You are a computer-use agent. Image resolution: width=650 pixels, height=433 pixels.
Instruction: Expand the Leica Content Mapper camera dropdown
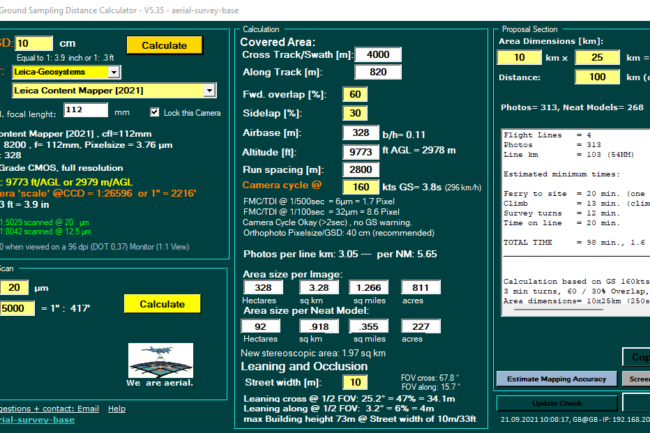(210, 91)
